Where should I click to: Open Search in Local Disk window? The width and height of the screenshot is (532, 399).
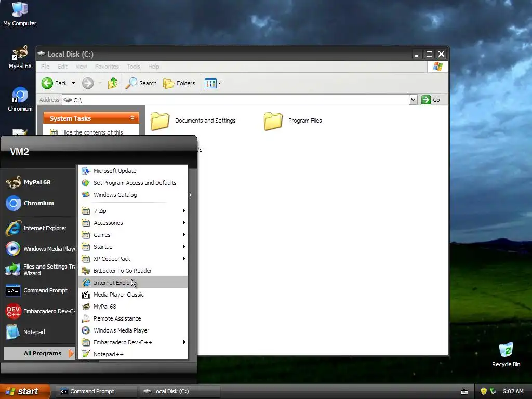point(141,83)
